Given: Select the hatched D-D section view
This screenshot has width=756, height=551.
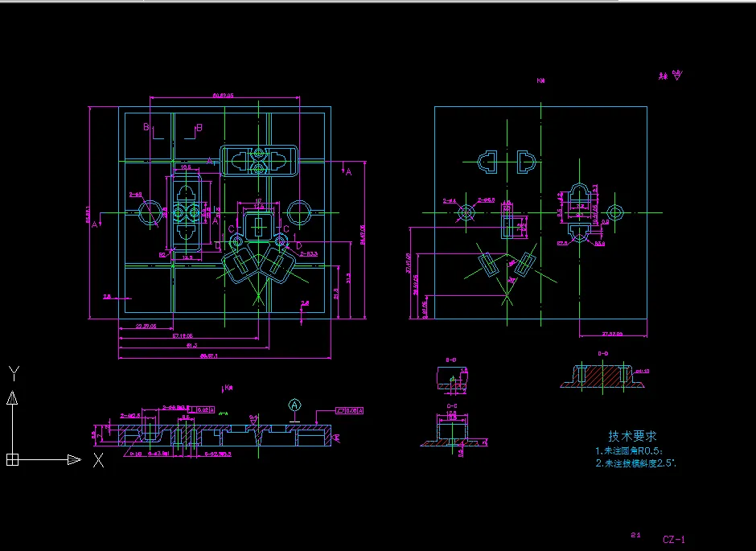Looking at the screenshot, I should [602, 376].
